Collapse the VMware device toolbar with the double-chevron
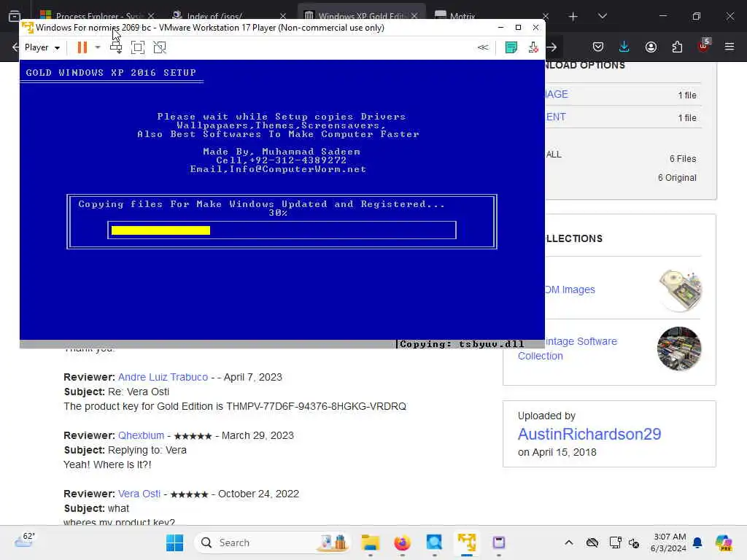The width and height of the screenshot is (747, 560). coord(483,47)
